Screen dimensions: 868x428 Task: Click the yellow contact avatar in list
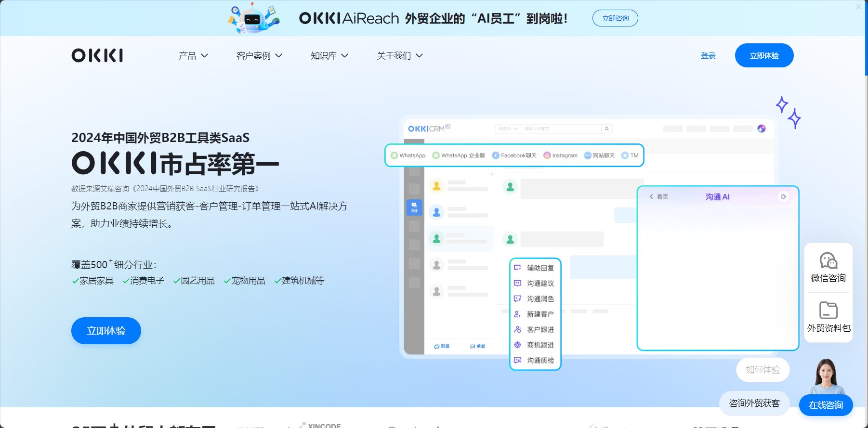point(436,186)
